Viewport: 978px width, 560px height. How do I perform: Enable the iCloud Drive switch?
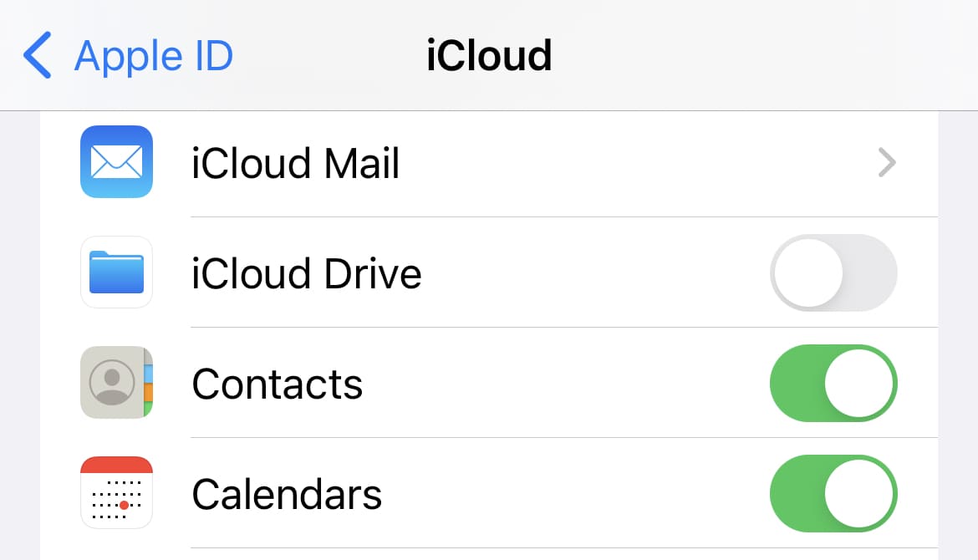(x=833, y=272)
